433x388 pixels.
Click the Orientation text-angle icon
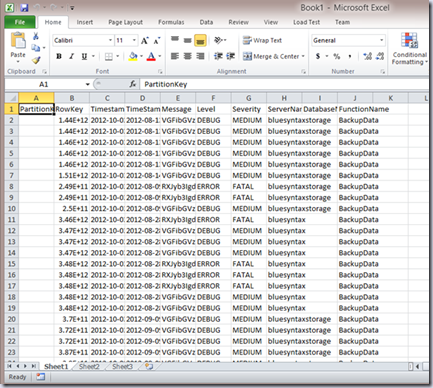pos(218,40)
